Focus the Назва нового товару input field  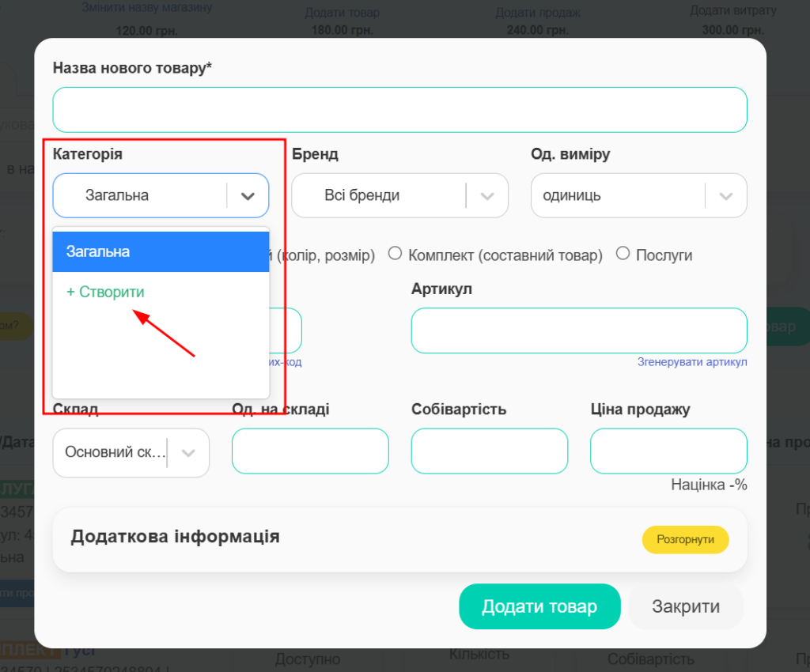coord(399,110)
